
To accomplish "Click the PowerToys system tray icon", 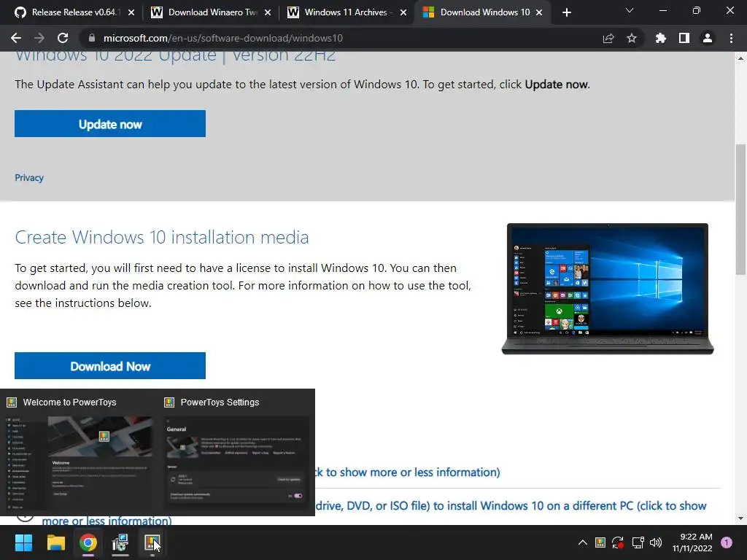I will tap(600, 542).
